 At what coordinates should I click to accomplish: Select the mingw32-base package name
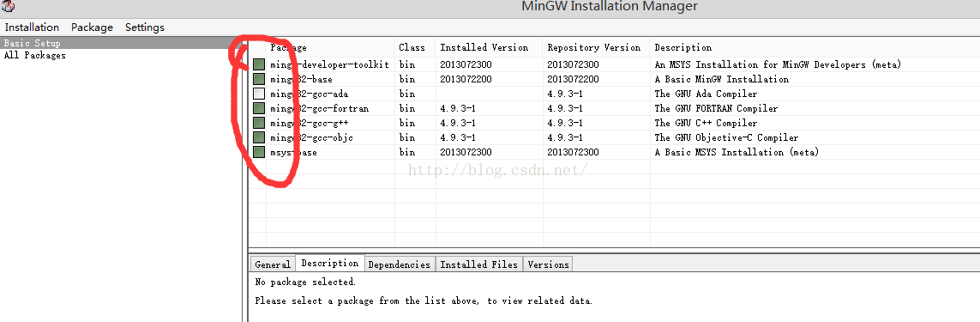[301, 80]
